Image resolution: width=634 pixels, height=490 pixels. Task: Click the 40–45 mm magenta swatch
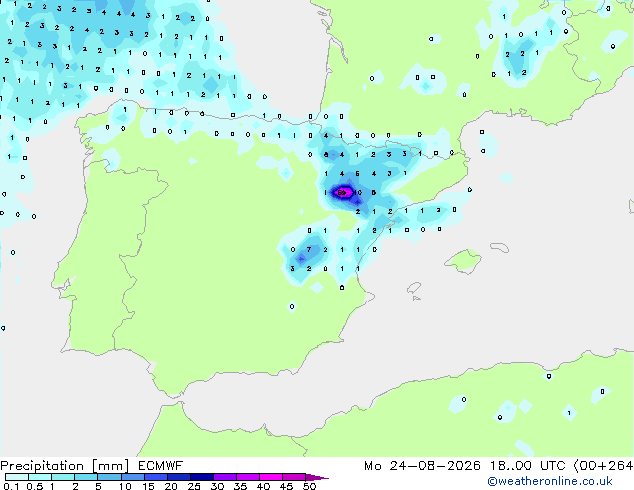click(x=271, y=477)
